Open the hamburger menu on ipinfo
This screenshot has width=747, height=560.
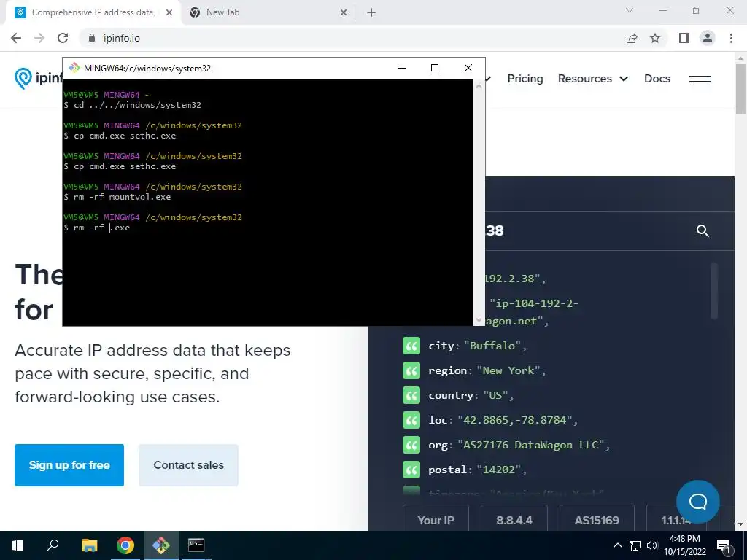click(700, 79)
